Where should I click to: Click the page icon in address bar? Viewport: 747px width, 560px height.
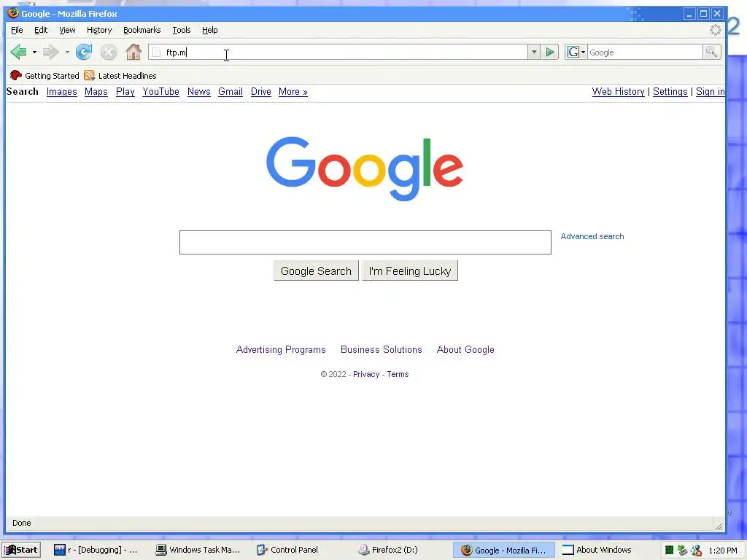click(157, 52)
